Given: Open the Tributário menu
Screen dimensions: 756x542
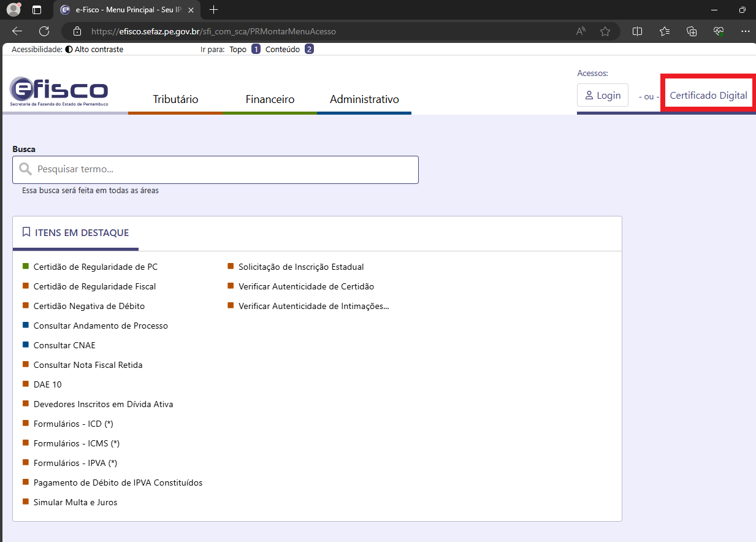Looking at the screenshot, I should (175, 99).
